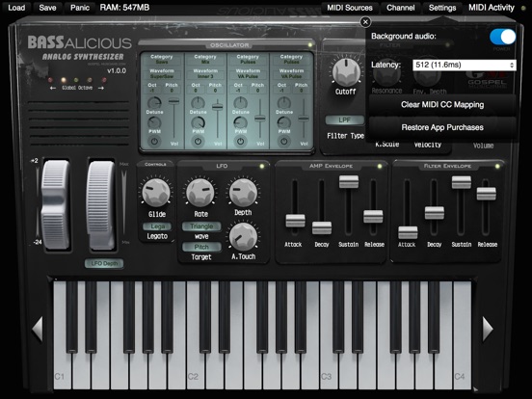
Task: Click Restore App Purchases button
Action: pyautogui.click(x=442, y=127)
